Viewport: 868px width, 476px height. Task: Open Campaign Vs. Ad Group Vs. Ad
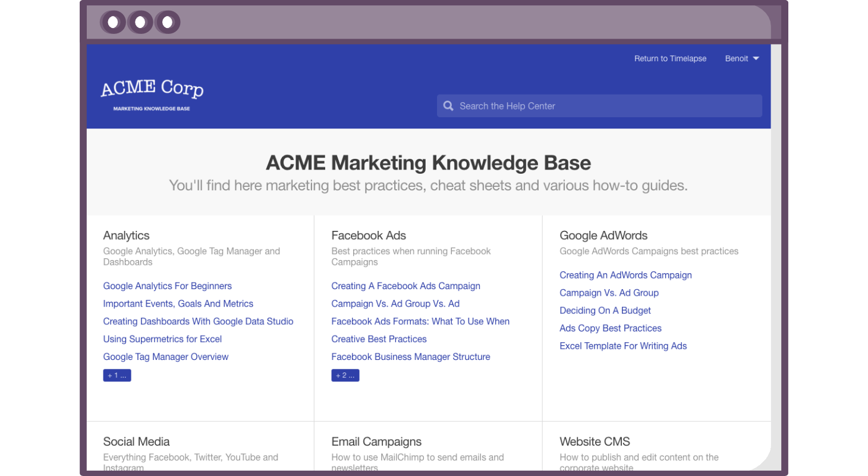click(x=395, y=304)
